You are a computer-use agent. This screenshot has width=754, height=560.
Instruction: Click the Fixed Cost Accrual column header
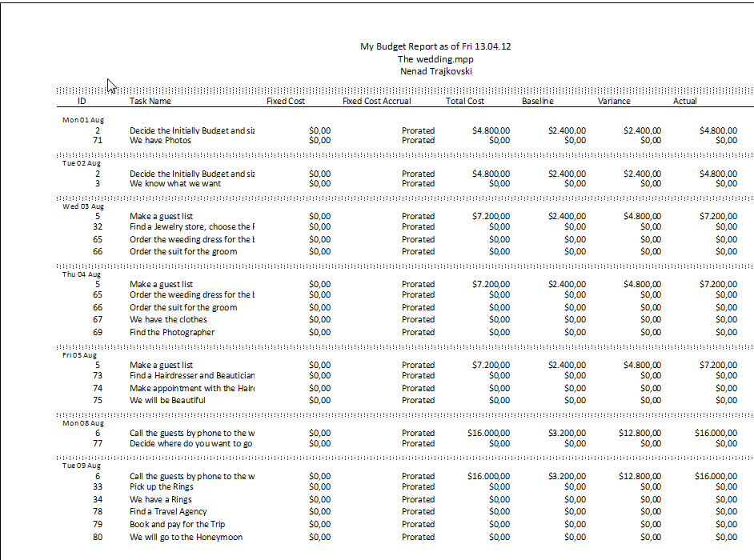tap(376, 101)
